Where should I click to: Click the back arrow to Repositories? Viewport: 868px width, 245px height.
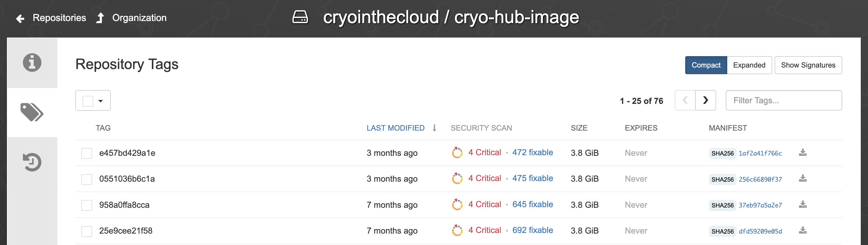tap(20, 19)
